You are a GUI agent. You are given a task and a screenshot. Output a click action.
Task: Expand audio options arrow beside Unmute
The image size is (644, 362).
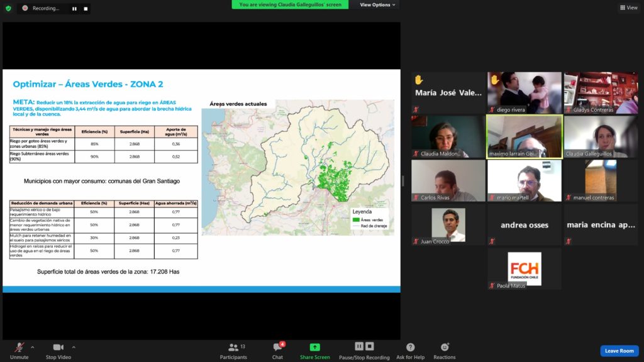pos(33,347)
